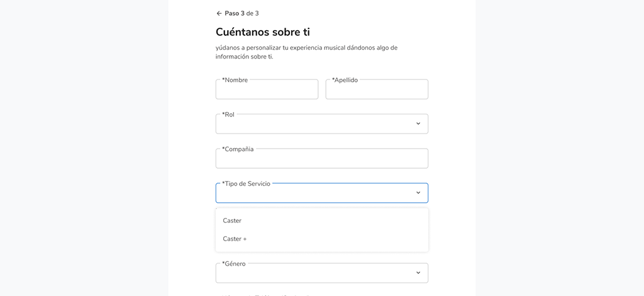Click the Compañía text field
Image resolution: width=644 pixels, height=296 pixels.
321,159
